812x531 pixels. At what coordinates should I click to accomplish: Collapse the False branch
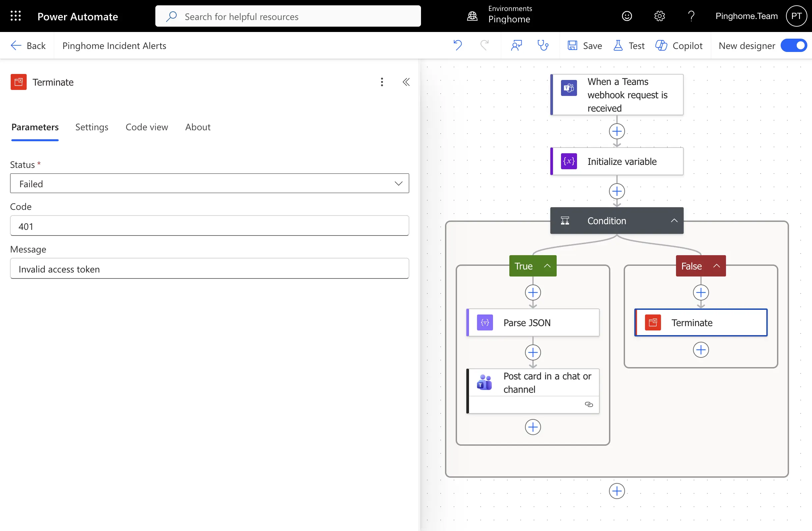[x=716, y=266]
